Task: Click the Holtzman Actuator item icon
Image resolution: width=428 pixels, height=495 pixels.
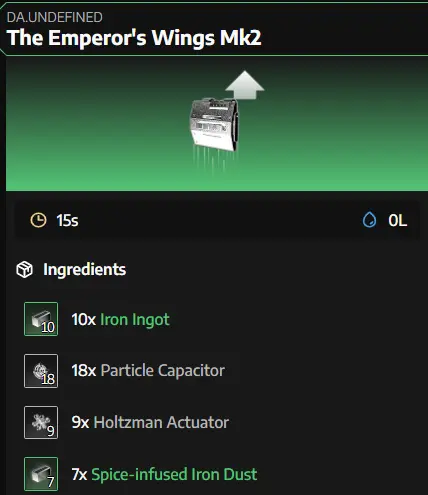Action: click(x=41, y=423)
